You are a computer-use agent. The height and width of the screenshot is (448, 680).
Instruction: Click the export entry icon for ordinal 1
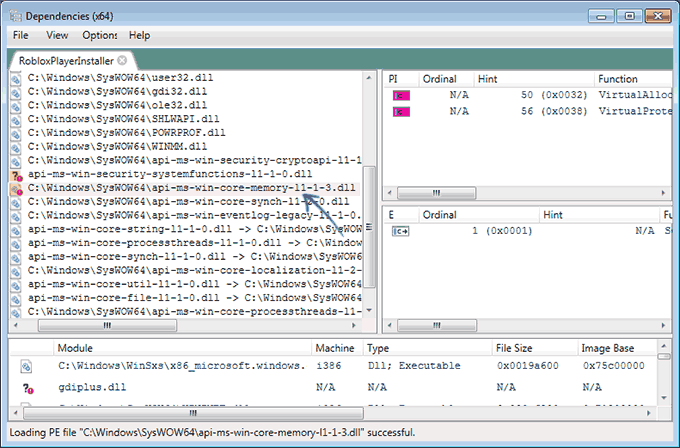point(400,231)
